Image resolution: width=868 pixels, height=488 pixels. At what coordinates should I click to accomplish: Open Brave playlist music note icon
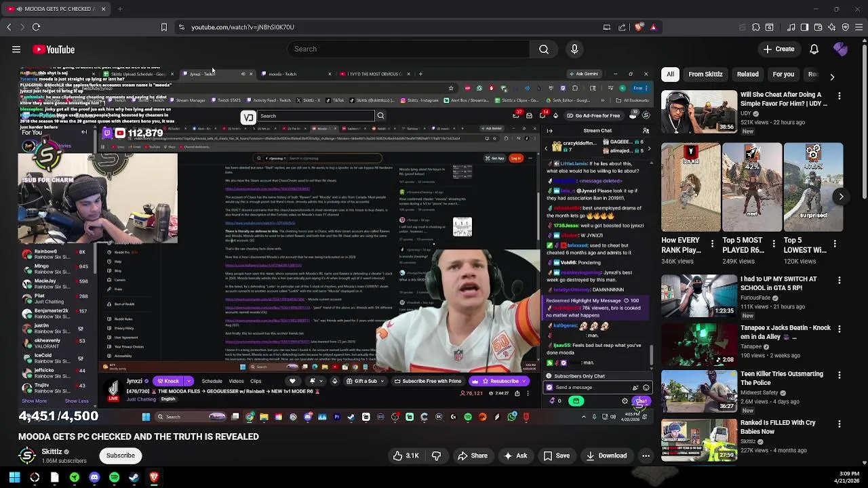pyautogui.click(x=791, y=27)
